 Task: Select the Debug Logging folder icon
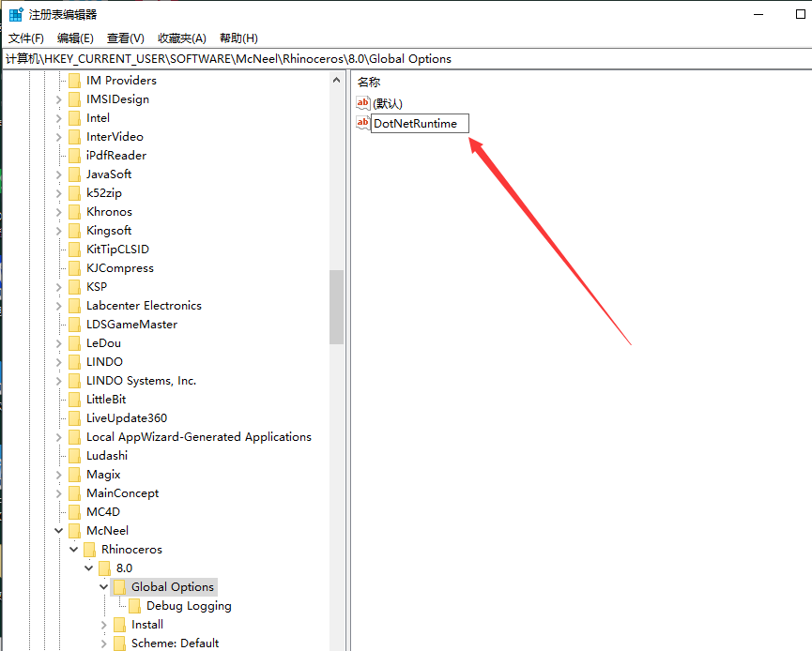pyautogui.click(x=134, y=605)
